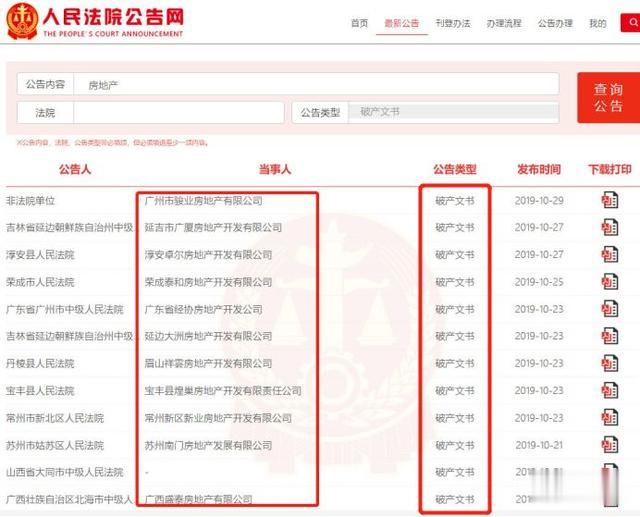The width and height of the screenshot is (640, 517).
Task: Click the 2019-10-29 publish date
Action: click(539, 200)
